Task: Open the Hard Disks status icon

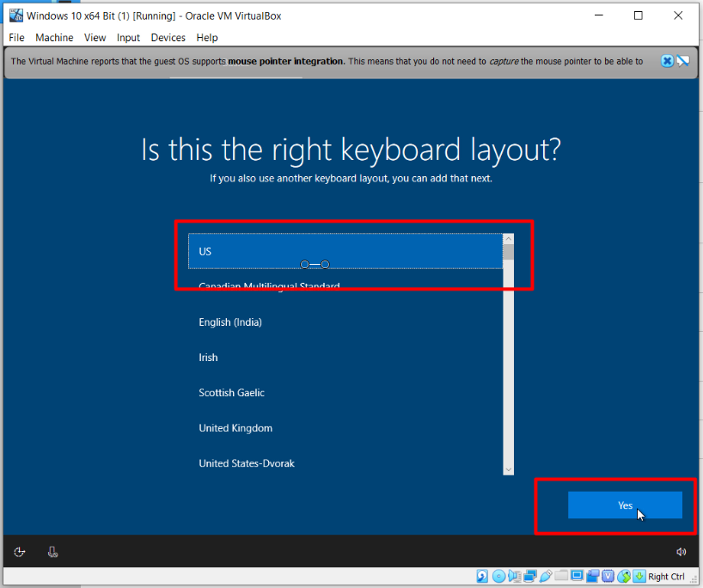Action: click(x=482, y=576)
